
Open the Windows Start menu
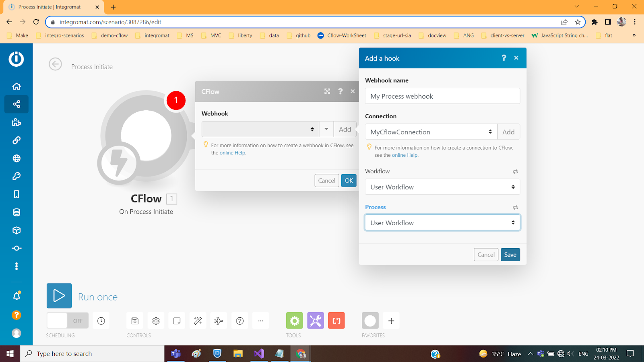tap(10, 354)
